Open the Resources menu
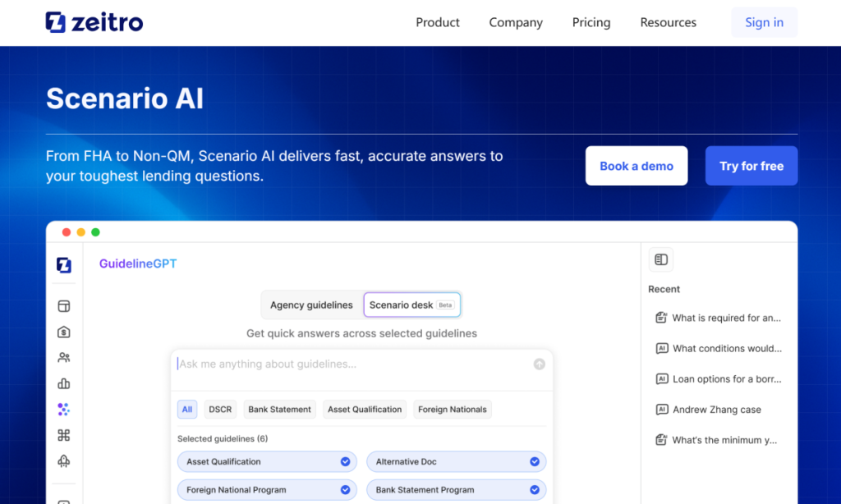841x504 pixels. pyautogui.click(x=668, y=22)
